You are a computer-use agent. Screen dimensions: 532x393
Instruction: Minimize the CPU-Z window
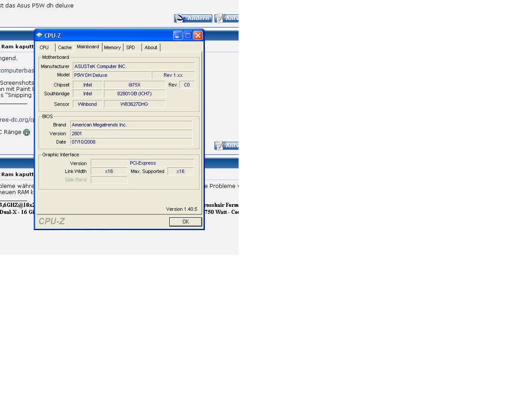click(178, 36)
